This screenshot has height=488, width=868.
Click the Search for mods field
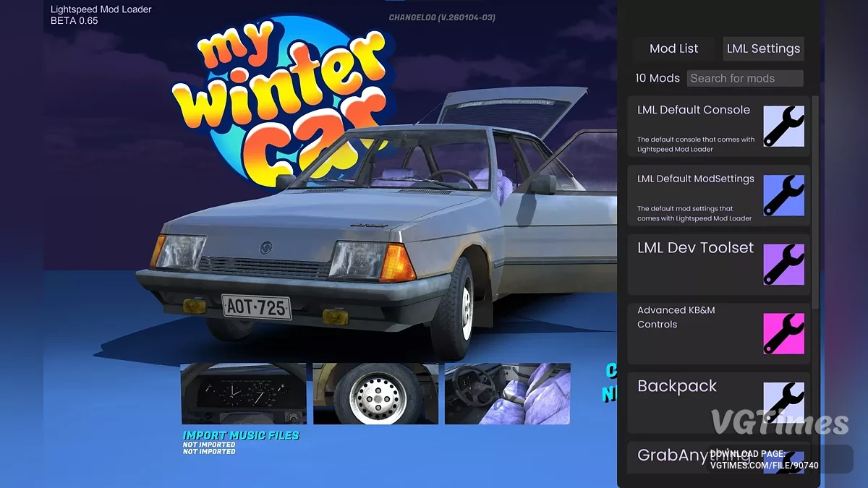[745, 78]
